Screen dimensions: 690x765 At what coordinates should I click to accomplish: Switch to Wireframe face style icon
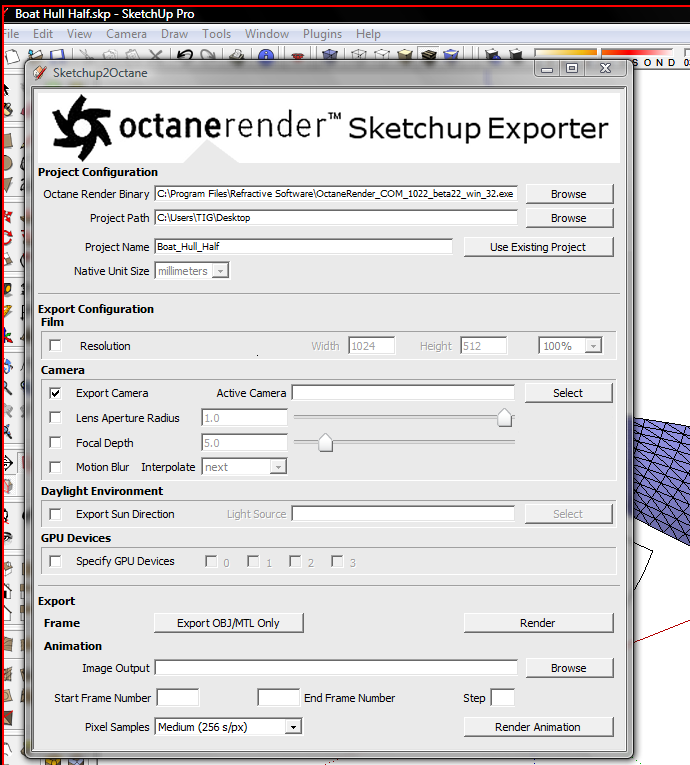(x=359, y=54)
